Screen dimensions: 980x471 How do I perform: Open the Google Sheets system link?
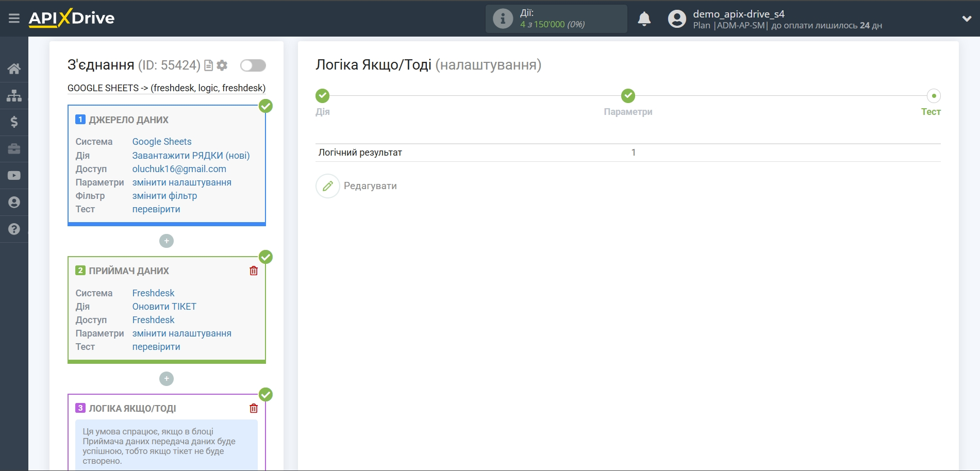162,142
